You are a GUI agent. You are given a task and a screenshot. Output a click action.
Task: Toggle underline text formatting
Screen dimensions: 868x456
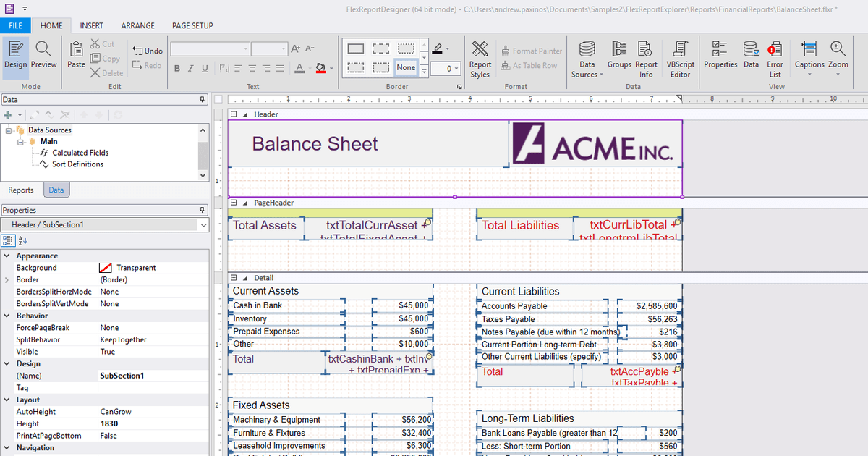(x=205, y=68)
